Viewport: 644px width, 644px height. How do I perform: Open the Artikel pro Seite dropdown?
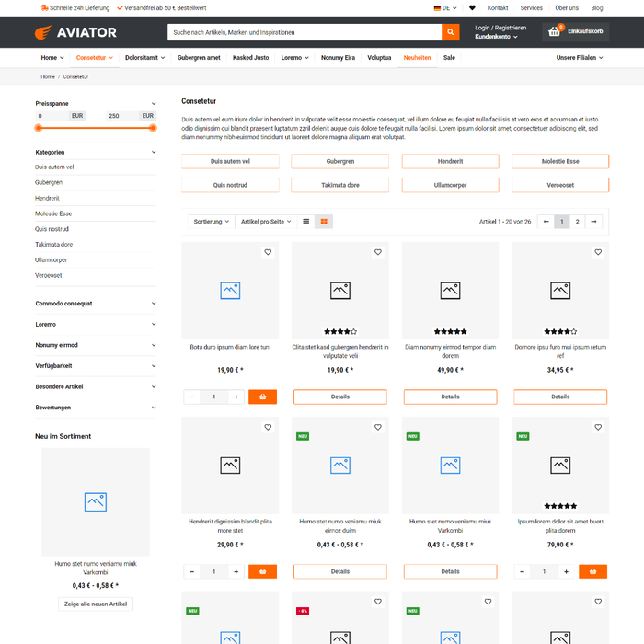(265, 222)
